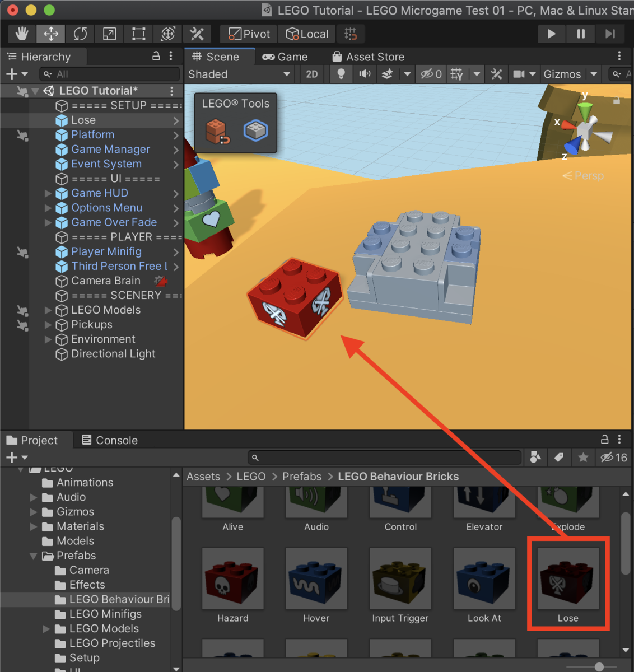The width and height of the screenshot is (634, 672).
Task: Expand the Game HUD object
Action: [48, 193]
